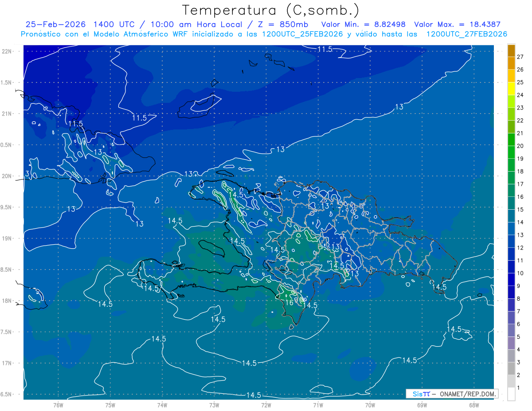The image size is (532, 411).
Task: Click the '21N' latitude label
Action: coord(7,114)
